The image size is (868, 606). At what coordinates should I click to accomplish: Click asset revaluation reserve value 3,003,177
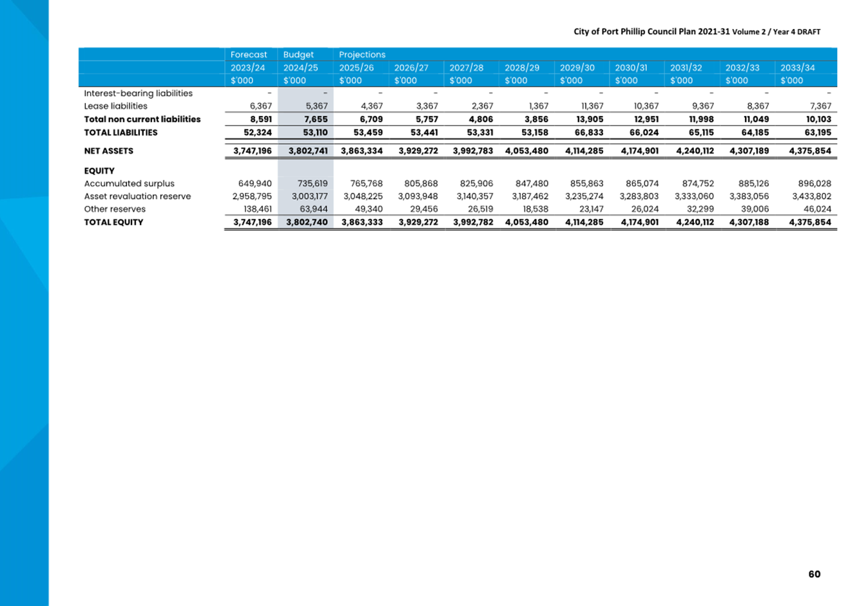309,196
